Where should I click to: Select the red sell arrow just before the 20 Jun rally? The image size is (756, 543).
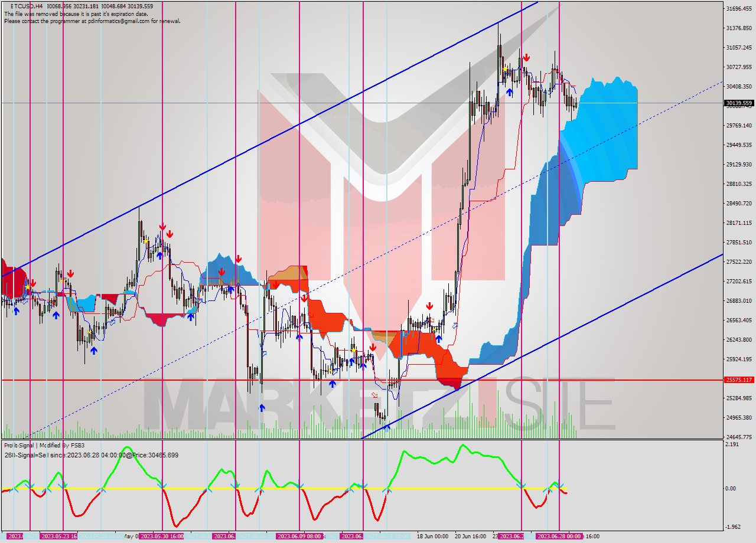tap(429, 306)
